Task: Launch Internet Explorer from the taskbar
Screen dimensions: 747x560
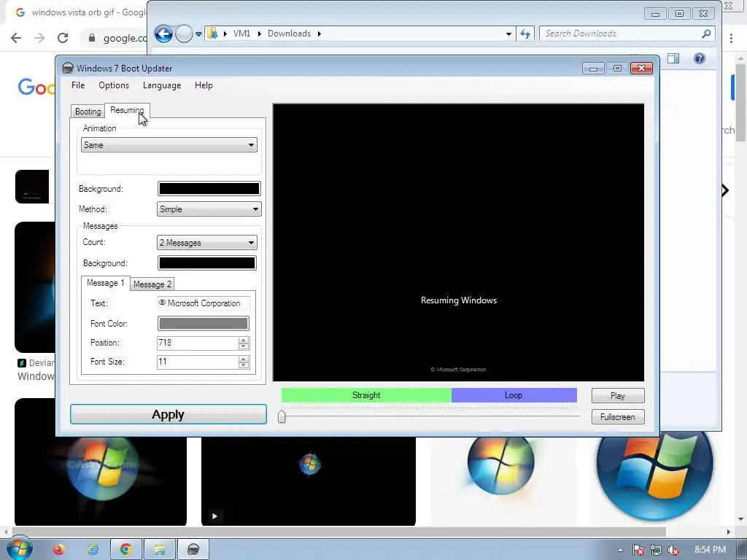Action: [93, 550]
